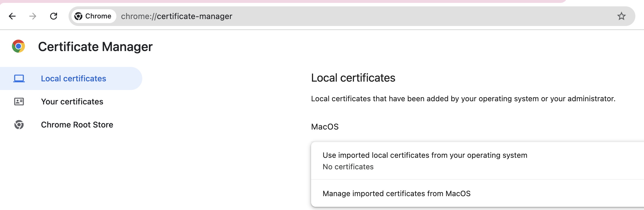Image resolution: width=644 pixels, height=210 pixels.
Task: Reload the certificate manager page
Action: (x=54, y=16)
